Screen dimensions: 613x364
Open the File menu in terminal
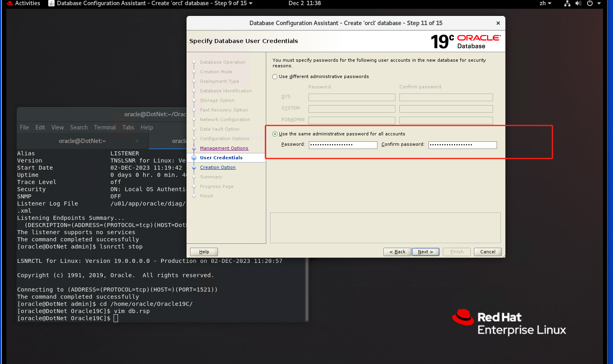coord(24,127)
